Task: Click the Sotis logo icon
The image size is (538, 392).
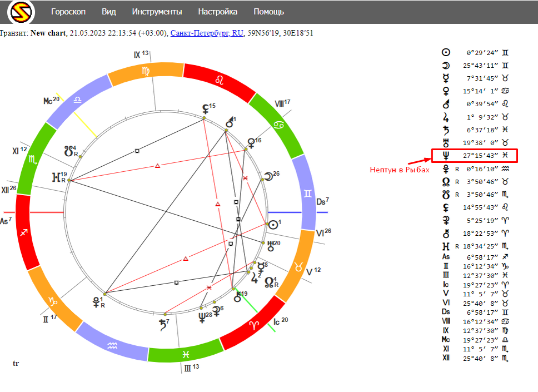Action: (21, 12)
